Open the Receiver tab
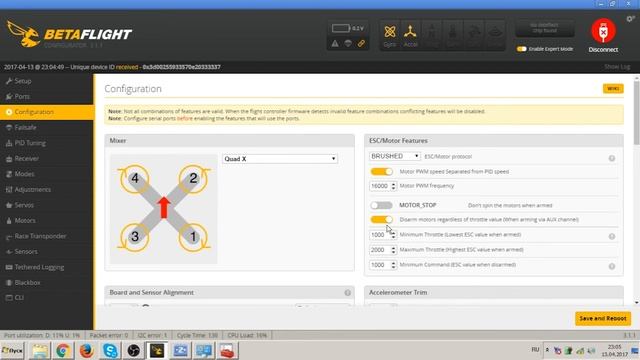Image resolution: width=640 pixels, height=360 pixels. (47, 158)
